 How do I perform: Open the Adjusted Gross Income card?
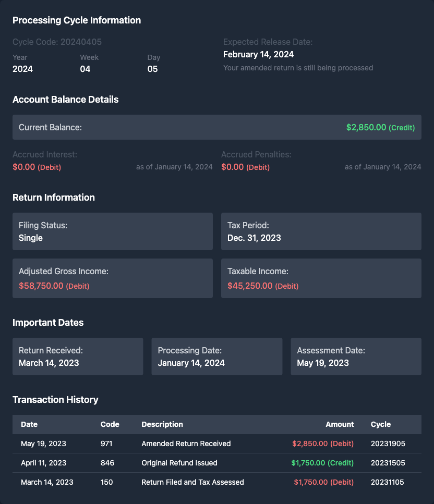pyautogui.click(x=112, y=278)
